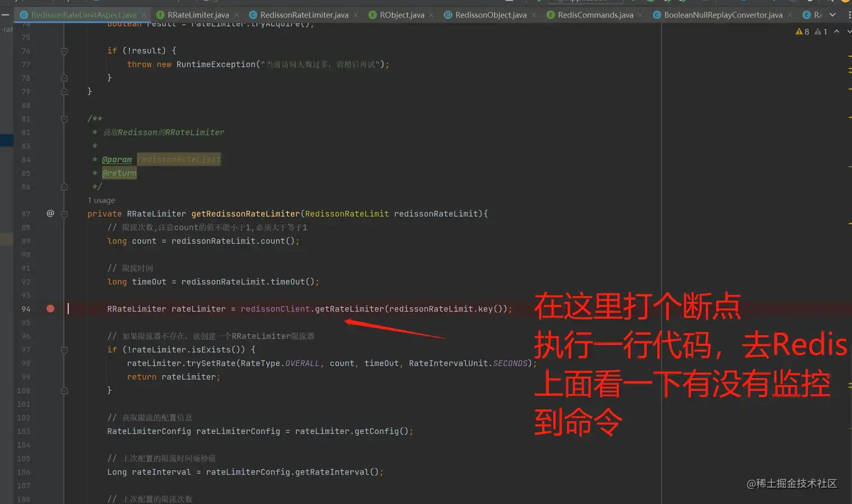Click the yellow warning icon showing 8 warnings
This screenshot has width=852, height=504.
pos(800,32)
